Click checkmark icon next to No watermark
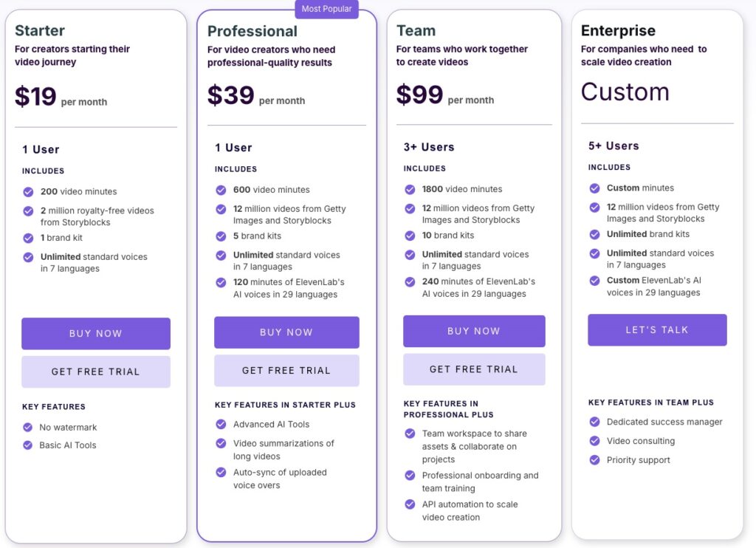This screenshot has height=548, width=756. [28, 427]
